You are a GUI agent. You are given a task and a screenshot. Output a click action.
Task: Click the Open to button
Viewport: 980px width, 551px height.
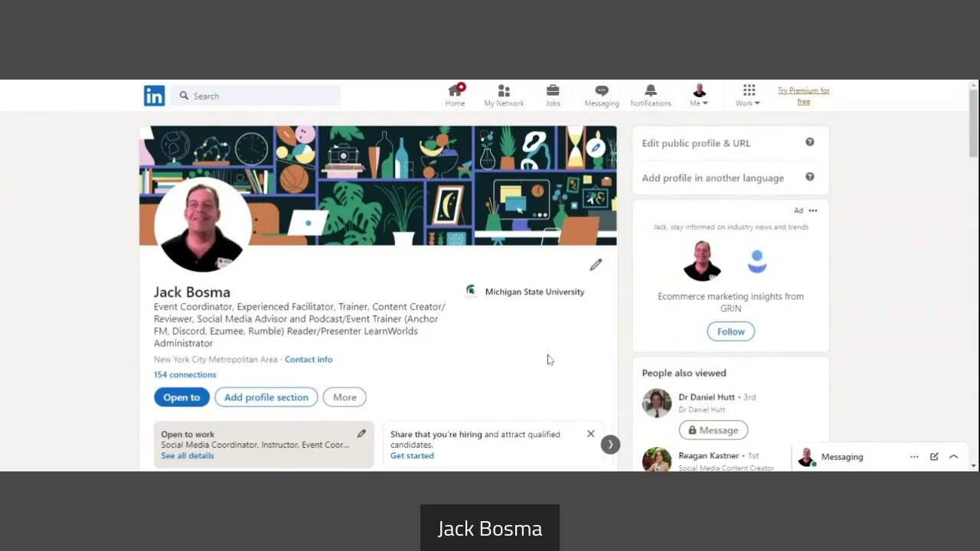click(x=181, y=397)
